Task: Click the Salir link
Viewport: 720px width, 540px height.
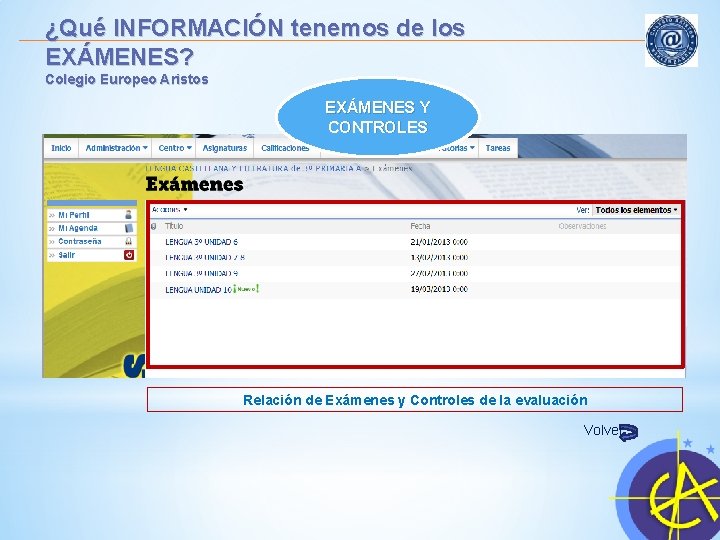Action: 66,255
